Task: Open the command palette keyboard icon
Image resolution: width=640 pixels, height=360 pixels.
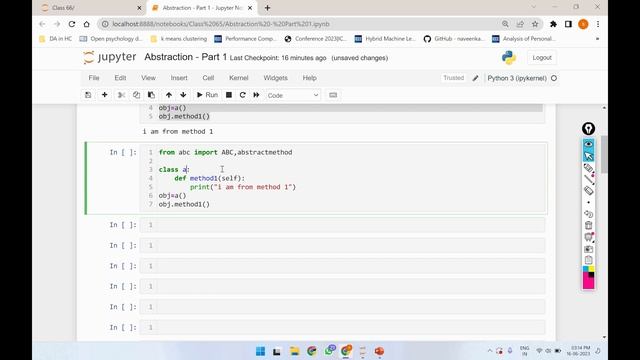Action: click(333, 95)
